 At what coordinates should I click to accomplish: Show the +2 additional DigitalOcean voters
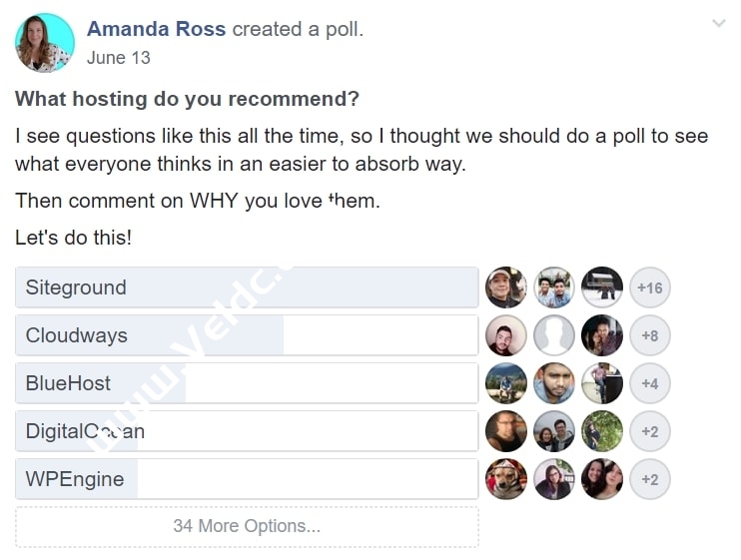tap(650, 431)
